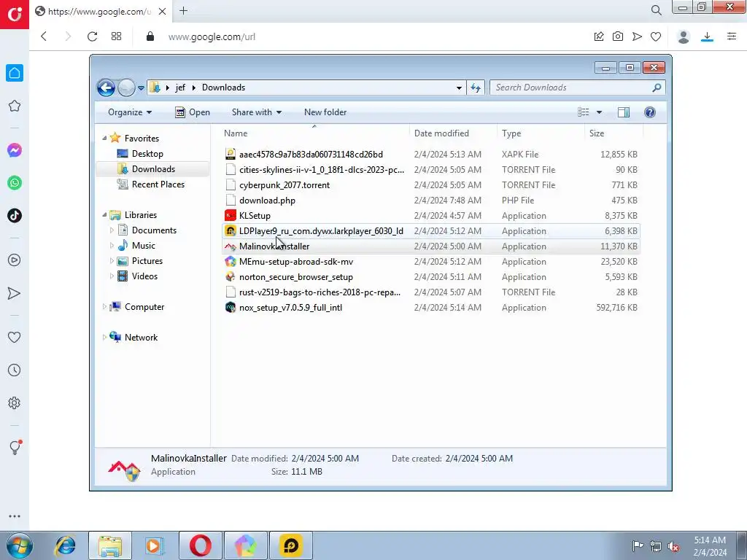Open Opera speed dial grid icon

click(116, 36)
